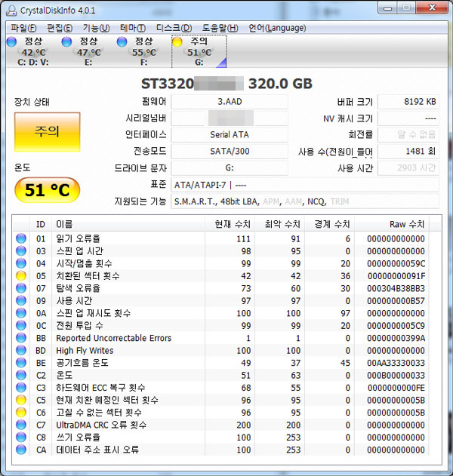Click blue status icon for attribute 07
Image resolution: width=453 pixels, height=476 pixels.
[21, 288]
